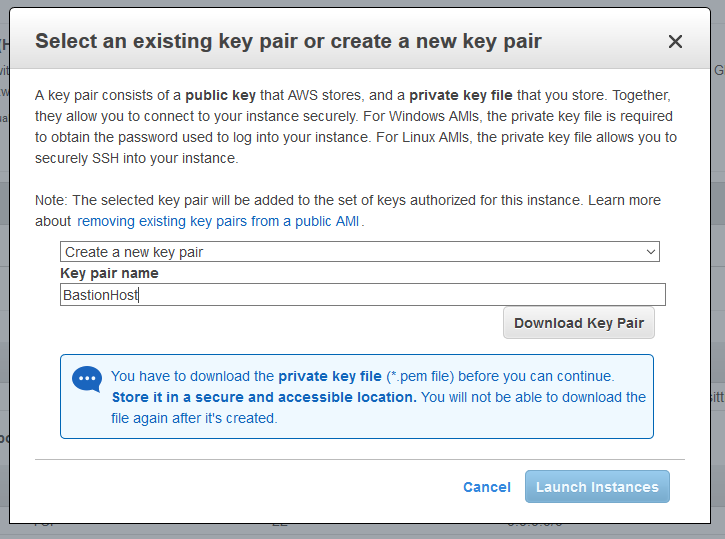Click the blue speech bubble info icon
725x539 pixels.
pyautogui.click(x=87, y=379)
